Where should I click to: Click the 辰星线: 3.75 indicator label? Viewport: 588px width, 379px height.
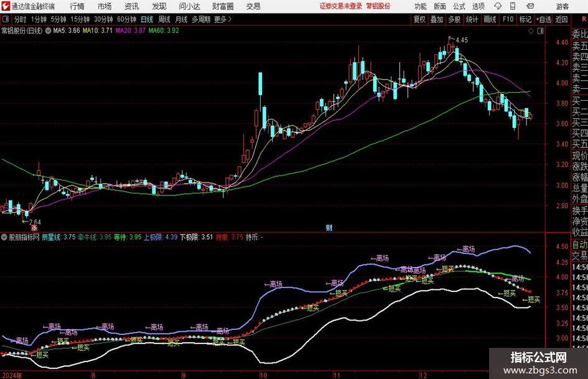58,237
